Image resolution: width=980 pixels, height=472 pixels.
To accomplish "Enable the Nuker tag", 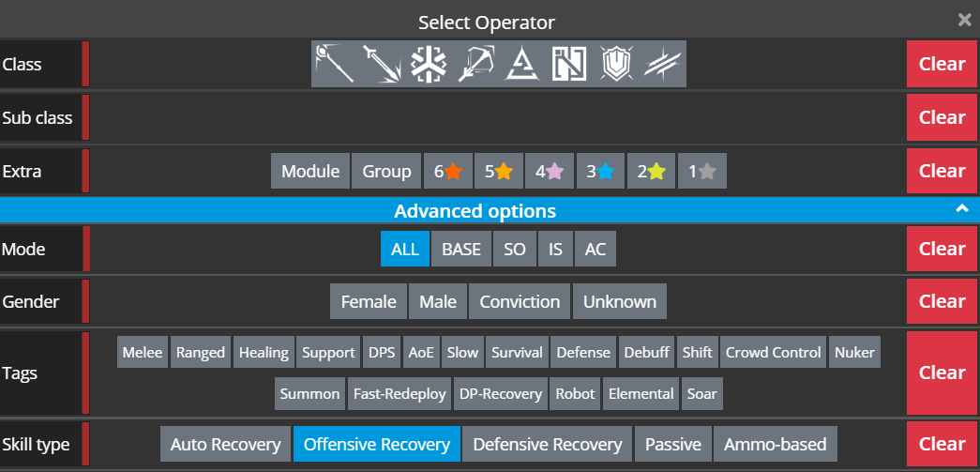I will [854, 352].
